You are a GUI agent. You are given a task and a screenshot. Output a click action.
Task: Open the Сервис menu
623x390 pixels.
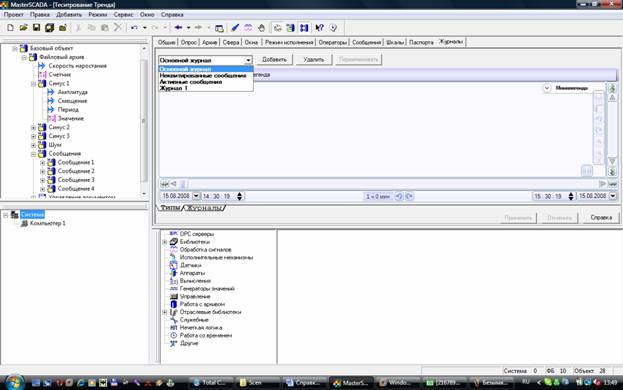coord(123,14)
